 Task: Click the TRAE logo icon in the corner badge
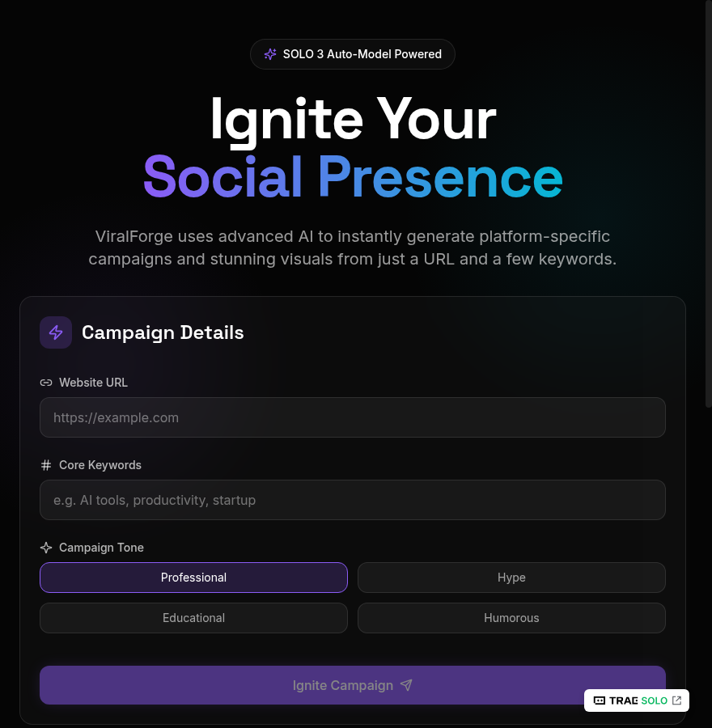click(x=599, y=700)
